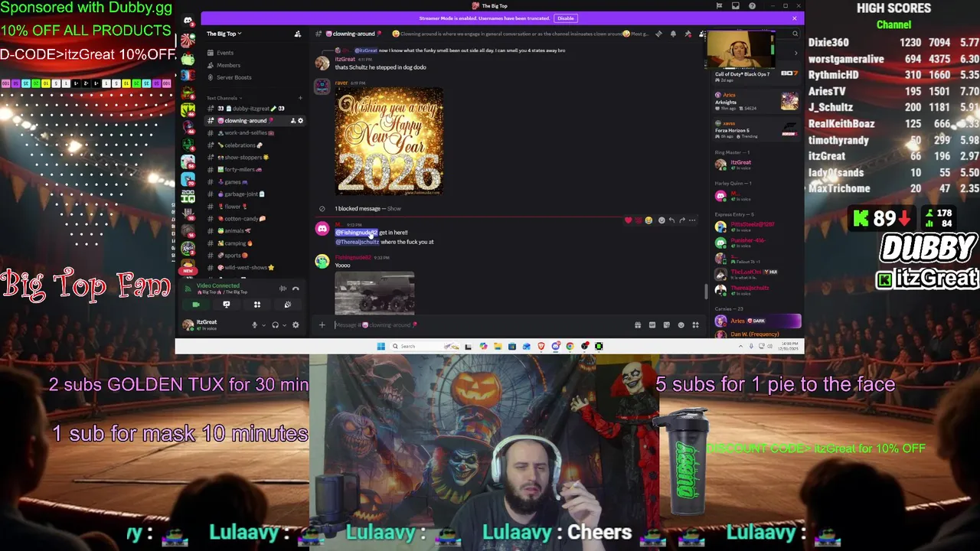
Task: Share your screen button
Action: (226, 305)
